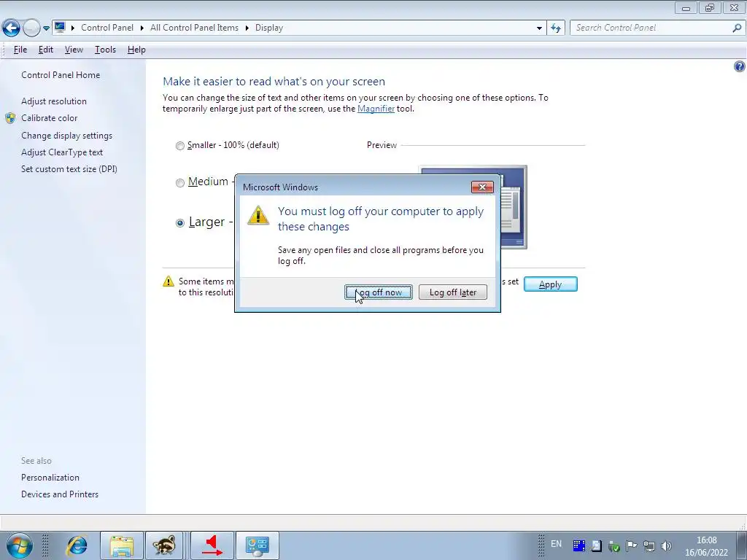Click All Control Panel Items breadcrumb
Image resolution: width=747 pixels, height=560 pixels.
194,28
